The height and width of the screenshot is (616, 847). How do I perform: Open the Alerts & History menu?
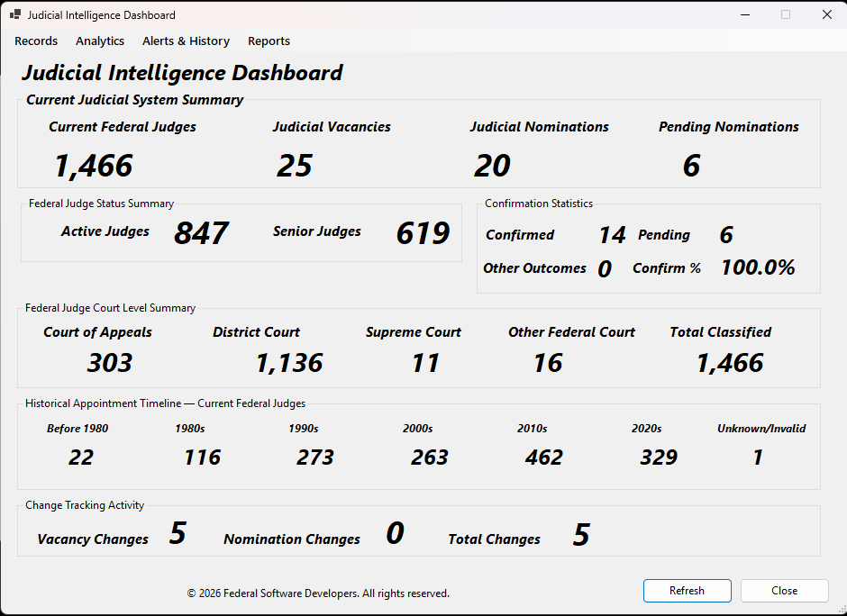coord(186,41)
